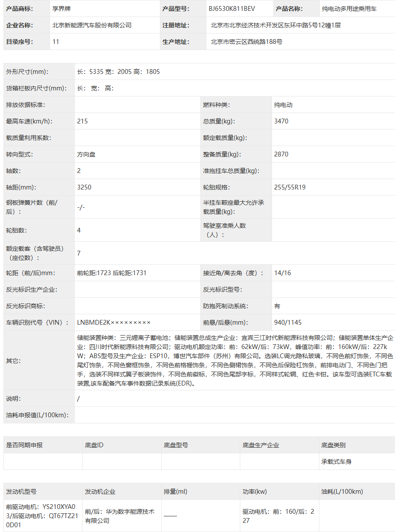
Task: Select track width value 前轮距:1723
Action: [x=94, y=273]
